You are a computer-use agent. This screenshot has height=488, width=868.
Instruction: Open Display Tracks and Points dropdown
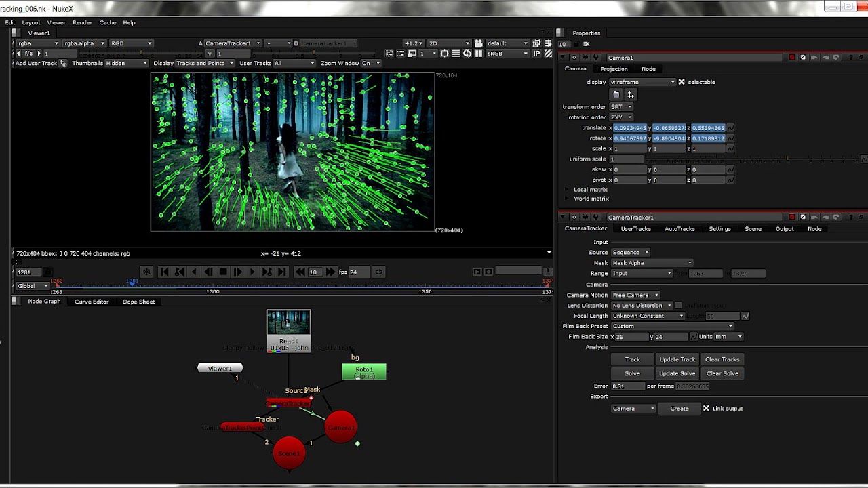pyautogui.click(x=204, y=63)
